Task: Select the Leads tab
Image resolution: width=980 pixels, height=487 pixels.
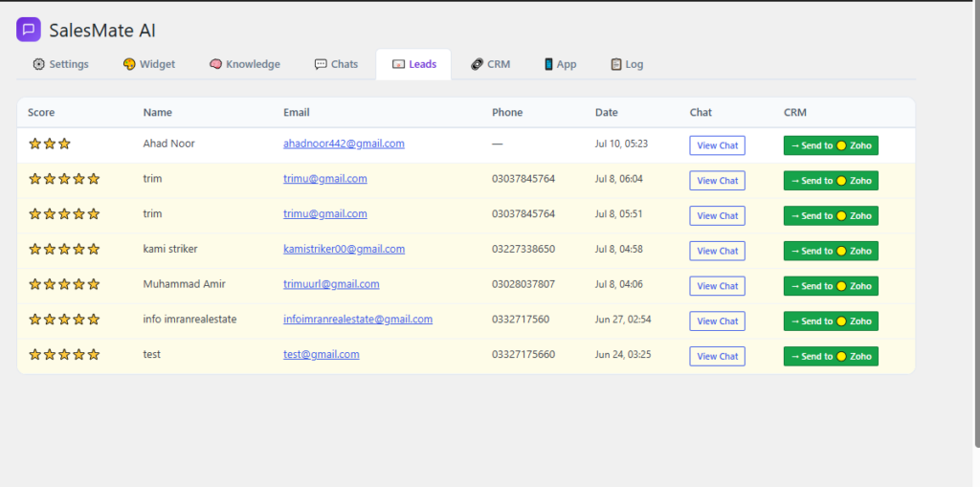Action: (x=413, y=64)
